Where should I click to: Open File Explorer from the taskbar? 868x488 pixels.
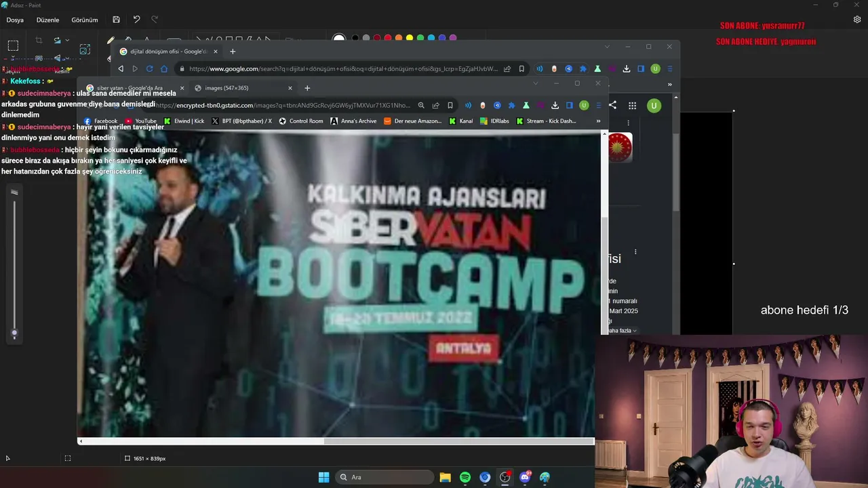coord(446,477)
